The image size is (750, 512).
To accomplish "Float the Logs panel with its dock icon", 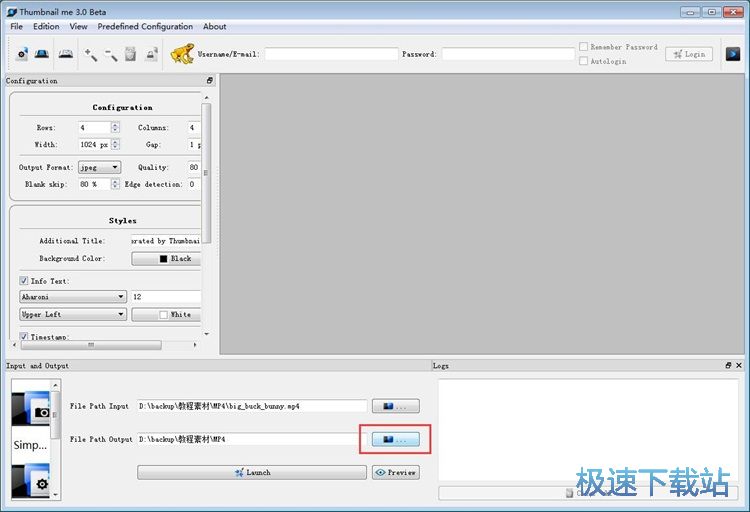I will coord(728,365).
